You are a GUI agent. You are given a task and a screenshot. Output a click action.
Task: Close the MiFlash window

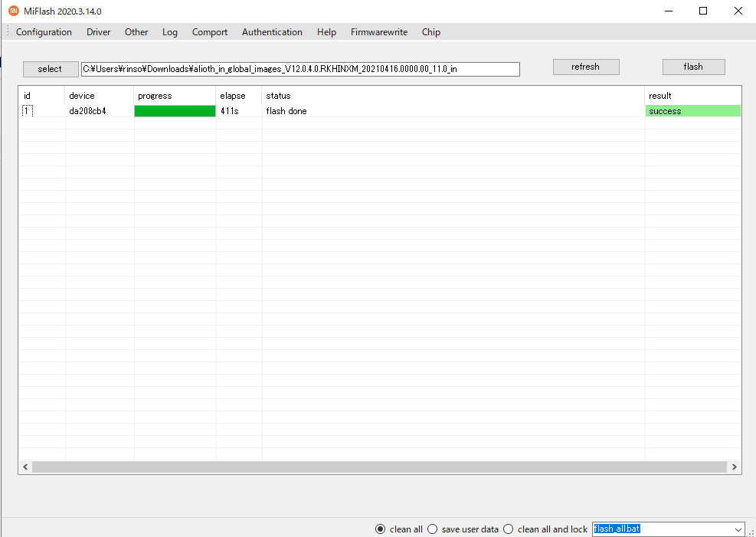coord(738,11)
